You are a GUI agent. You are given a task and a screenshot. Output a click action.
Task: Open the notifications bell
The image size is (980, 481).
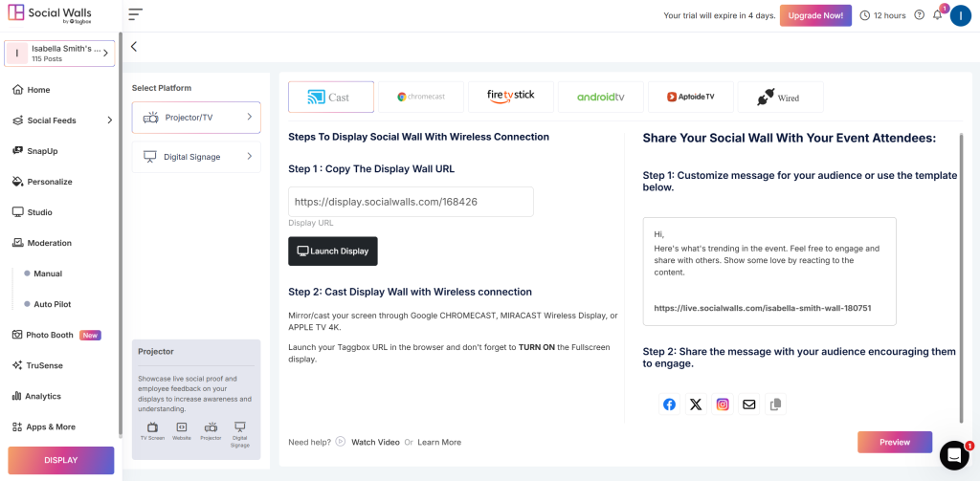pyautogui.click(x=937, y=15)
